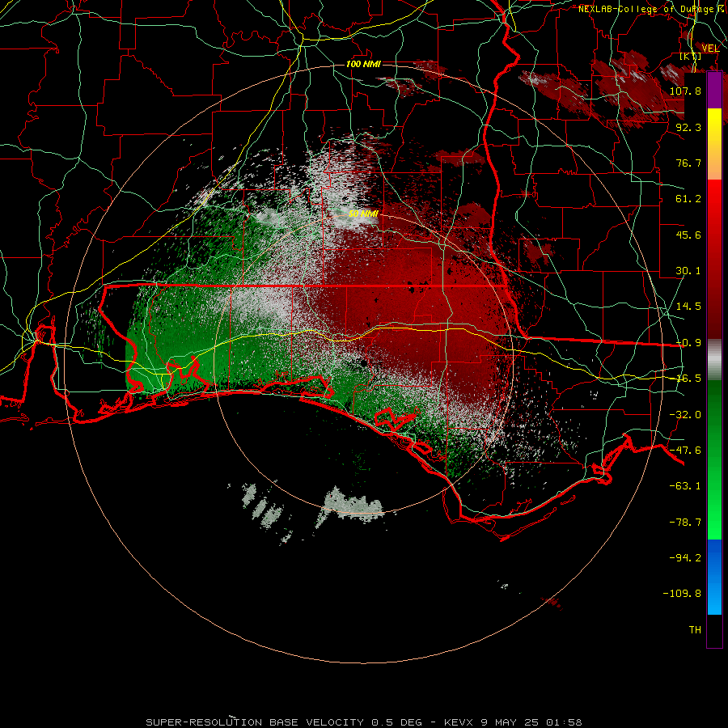Click the -109.8 velocity legend value

click(x=682, y=594)
